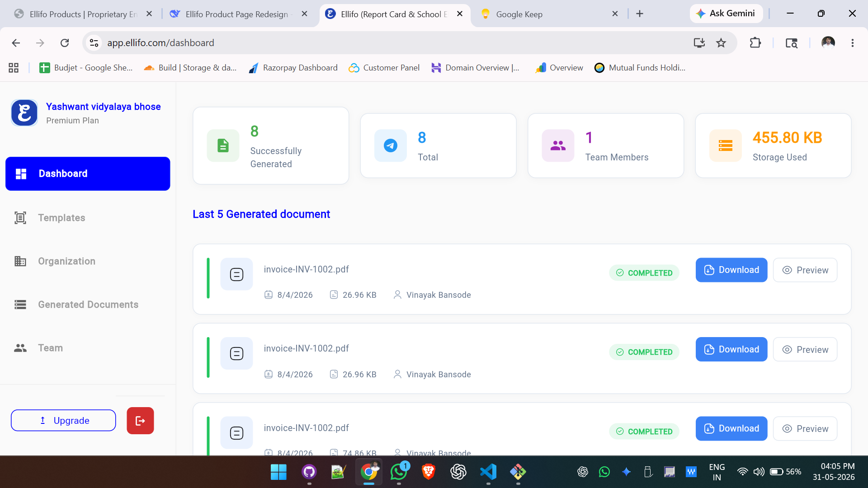Click the install app icon in address bar
The image size is (868, 488).
(x=699, y=43)
